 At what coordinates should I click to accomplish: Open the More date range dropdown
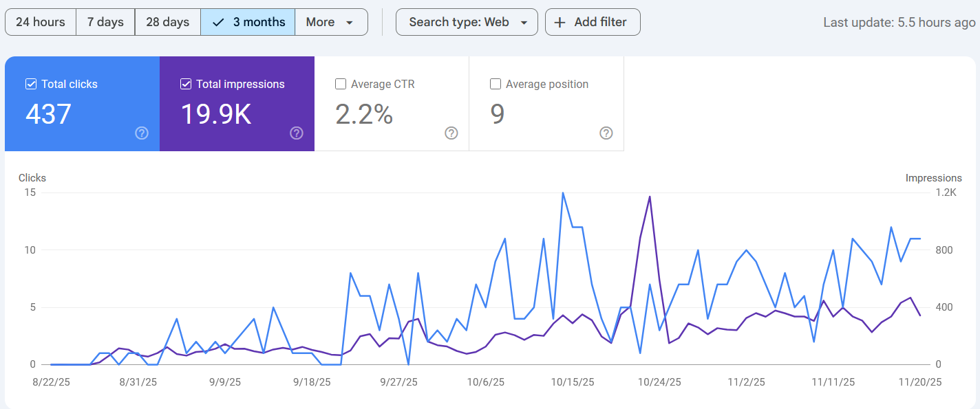coord(331,22)
